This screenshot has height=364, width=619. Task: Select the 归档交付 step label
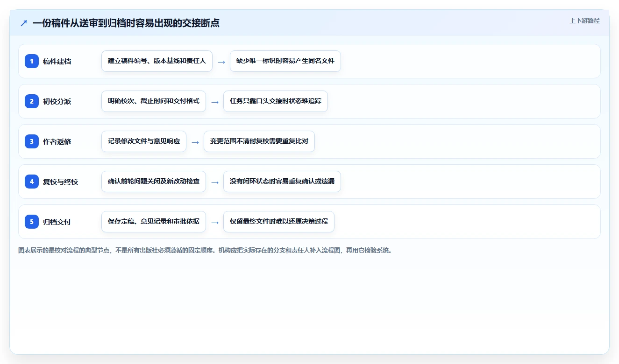pyautogui.click(x=57, y=222)
